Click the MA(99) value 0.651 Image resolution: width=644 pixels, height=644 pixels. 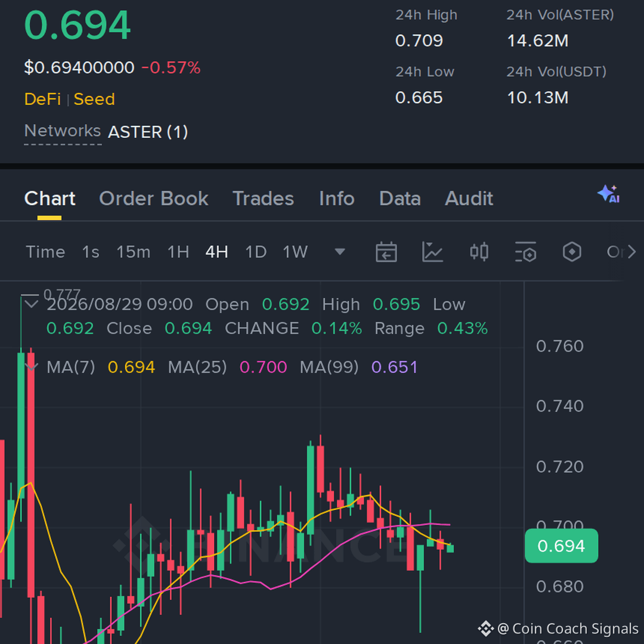pos(394,367)
